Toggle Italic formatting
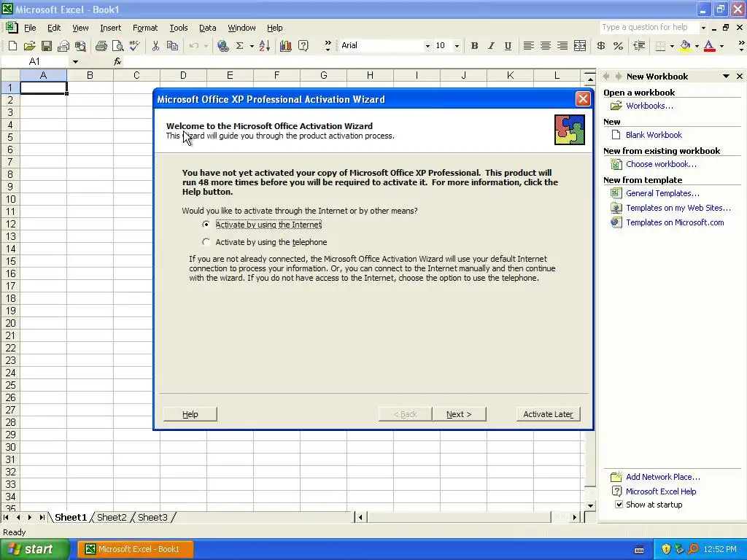This screenshot has height=560, width=747. (491, 46)
